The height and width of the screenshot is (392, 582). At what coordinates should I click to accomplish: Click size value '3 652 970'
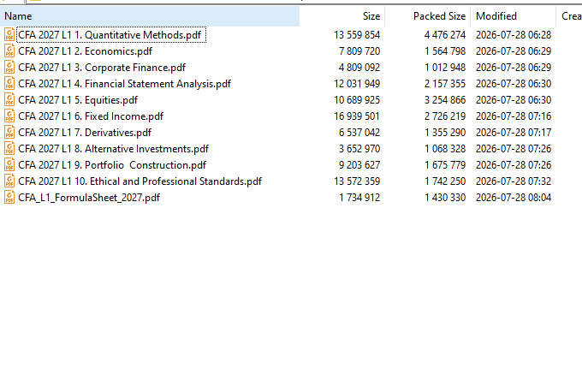click(x=359, y=149)
